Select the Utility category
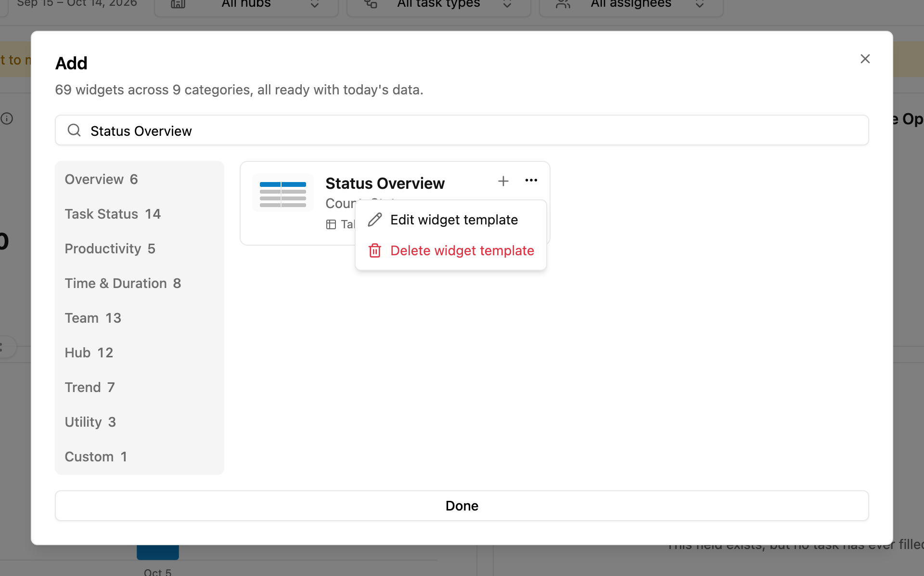 pyautogui.click(x=140, y=422)
